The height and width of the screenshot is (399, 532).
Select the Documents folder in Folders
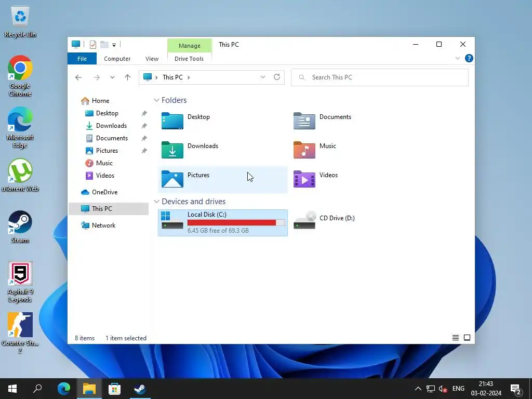coord(354,121)
